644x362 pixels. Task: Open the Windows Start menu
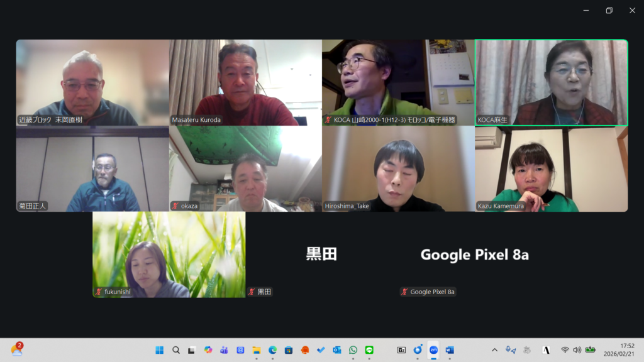pyautogui.click(x=160, y=350)
